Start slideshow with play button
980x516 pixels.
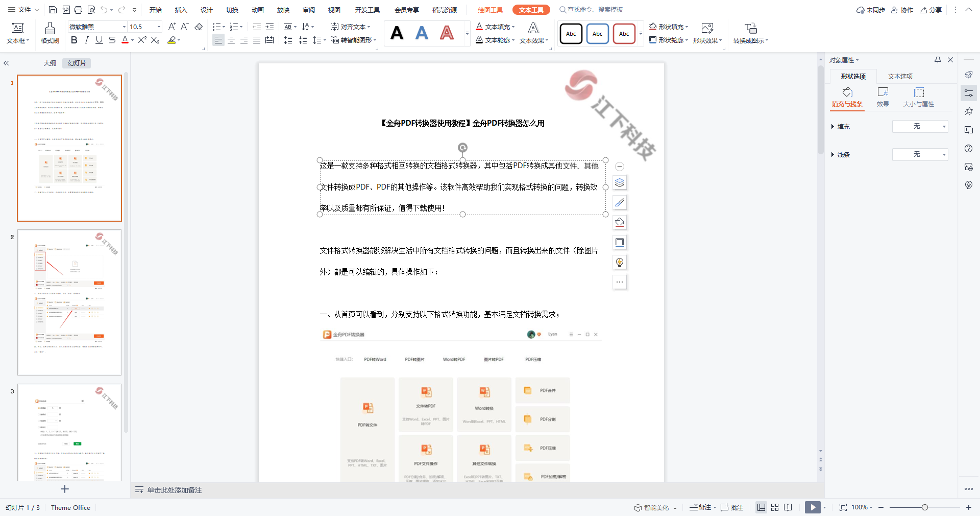[813, 507]
